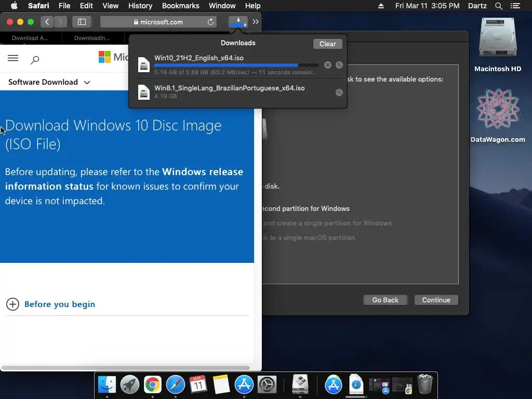Viewport: 532px width, 399px height.
Task: Select Win10_21H2_English_x64.iso filename text
Action: 199,58
